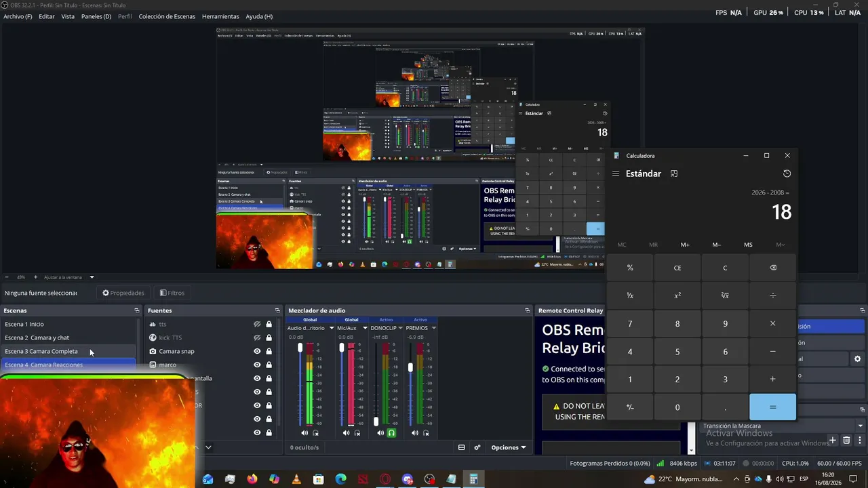868x488 pixels.
Task: Mute the PREMIOS audio channel
Action: pos(414,432)
